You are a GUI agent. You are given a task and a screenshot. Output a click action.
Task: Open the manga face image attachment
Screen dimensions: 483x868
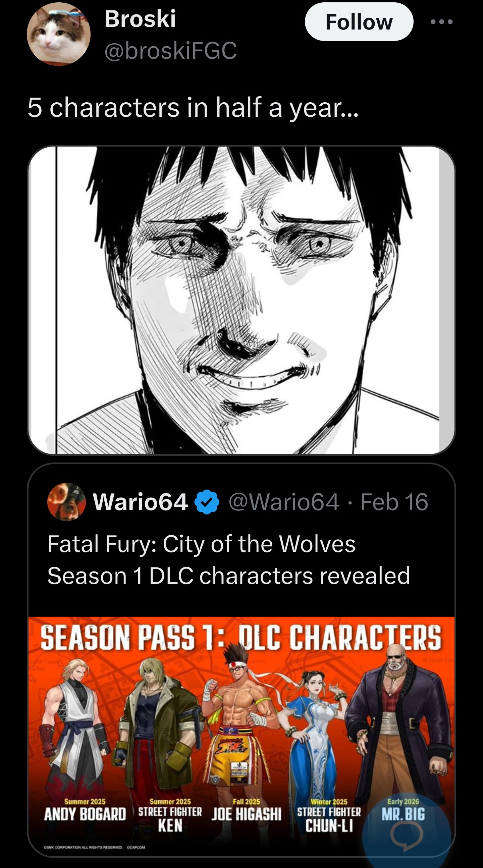point(241,300)
